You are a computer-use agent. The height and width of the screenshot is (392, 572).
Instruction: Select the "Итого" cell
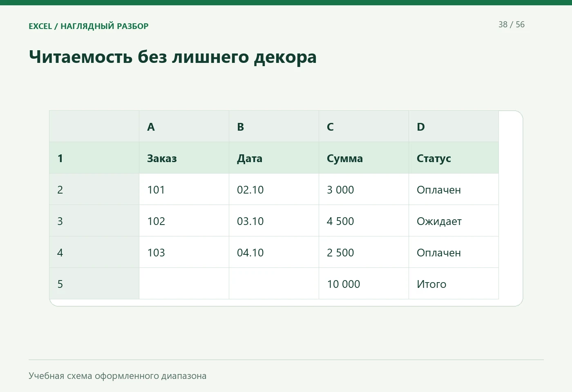[454, 284]
